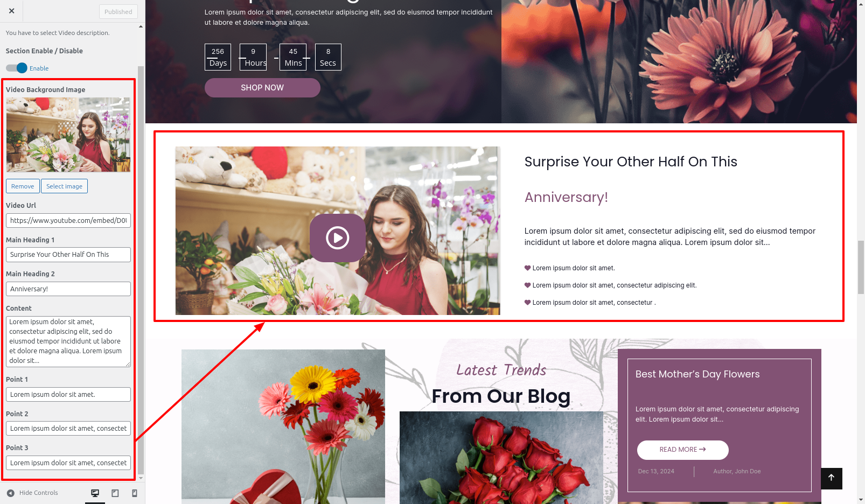Click the back-to-top arrow button
This screenshot has height=504, width=865.
pos(831,478)
